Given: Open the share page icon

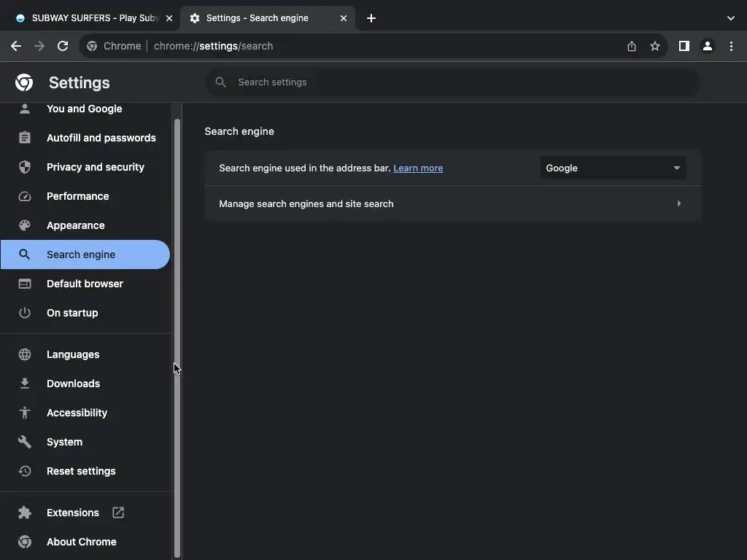Looking at the screenshot, I should point(632,46).
